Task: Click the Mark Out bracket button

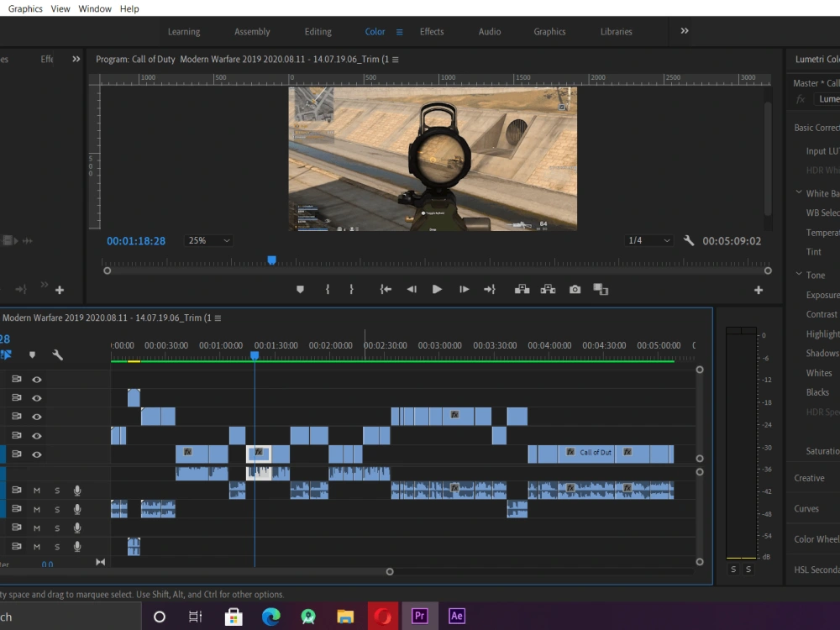Action: 351,290
